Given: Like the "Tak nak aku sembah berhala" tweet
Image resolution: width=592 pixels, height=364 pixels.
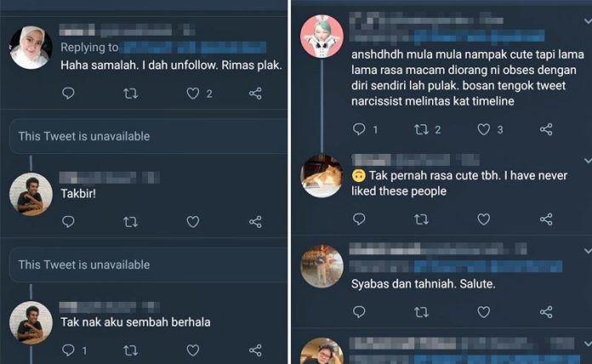Looking at the screenshot, I should pyautogui.click(x=193, y=350).
